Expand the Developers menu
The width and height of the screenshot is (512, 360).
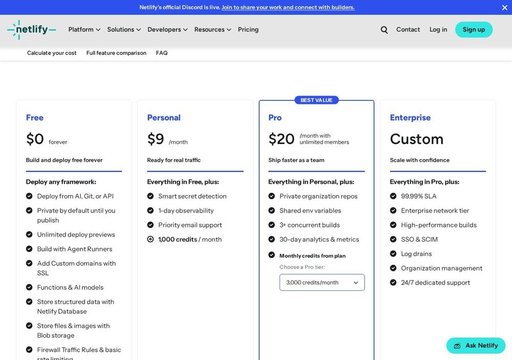click(x=167, y=30)
